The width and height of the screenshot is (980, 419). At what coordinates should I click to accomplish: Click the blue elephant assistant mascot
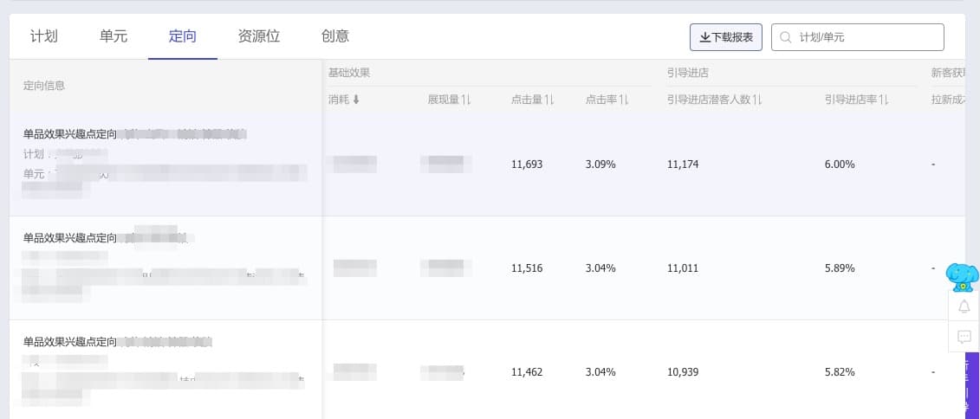click(x=962, y=277)
